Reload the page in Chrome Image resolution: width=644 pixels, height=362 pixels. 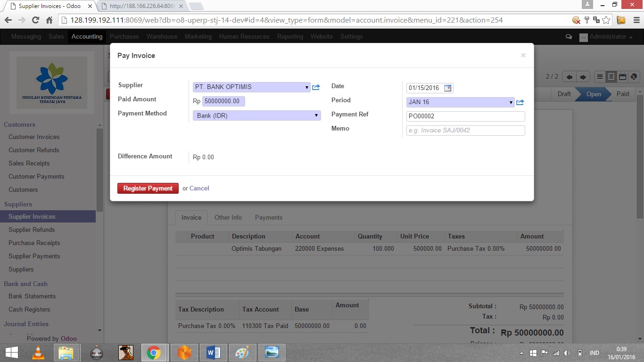tap(35, 20)
